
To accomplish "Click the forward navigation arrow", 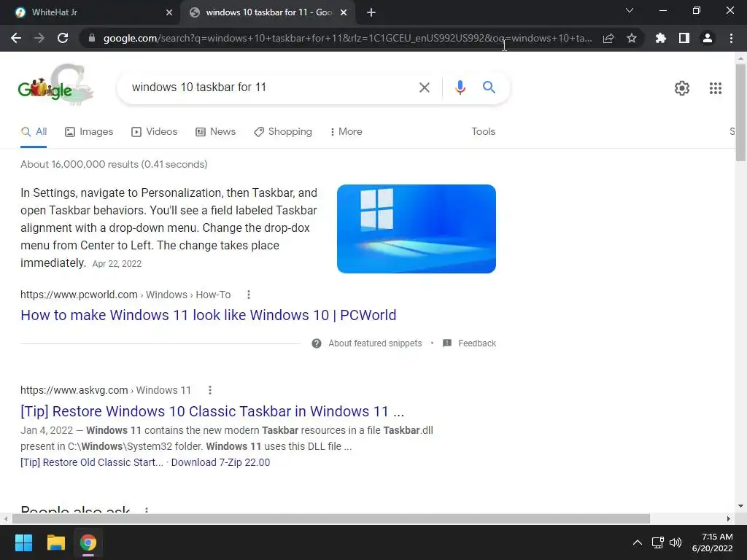I will (x=39, y=38).
